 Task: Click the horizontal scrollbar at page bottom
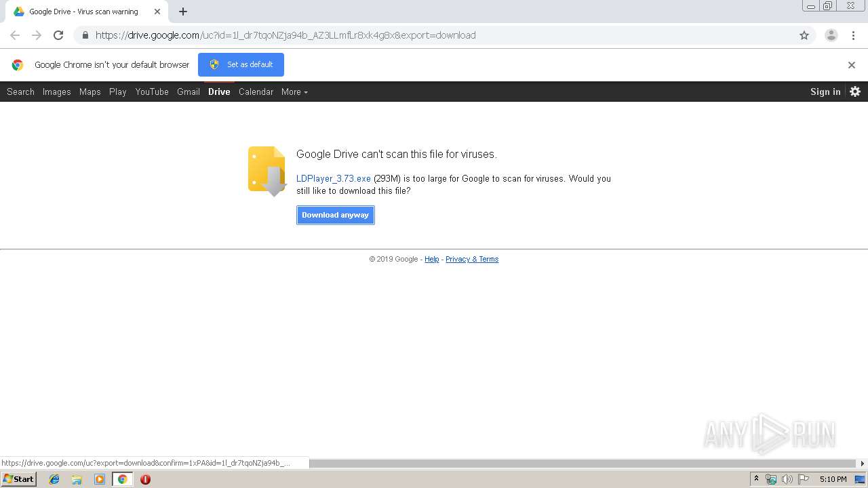[x=583, y=464]
